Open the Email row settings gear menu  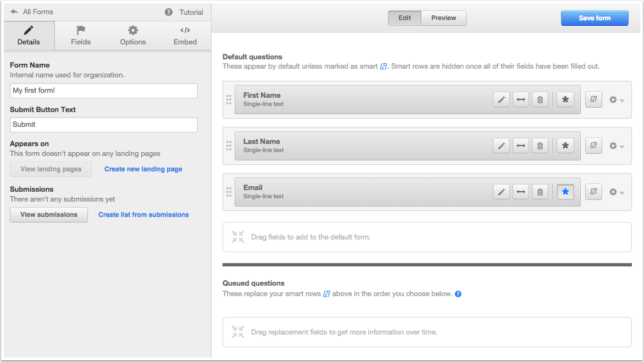(x=617, y=192)
